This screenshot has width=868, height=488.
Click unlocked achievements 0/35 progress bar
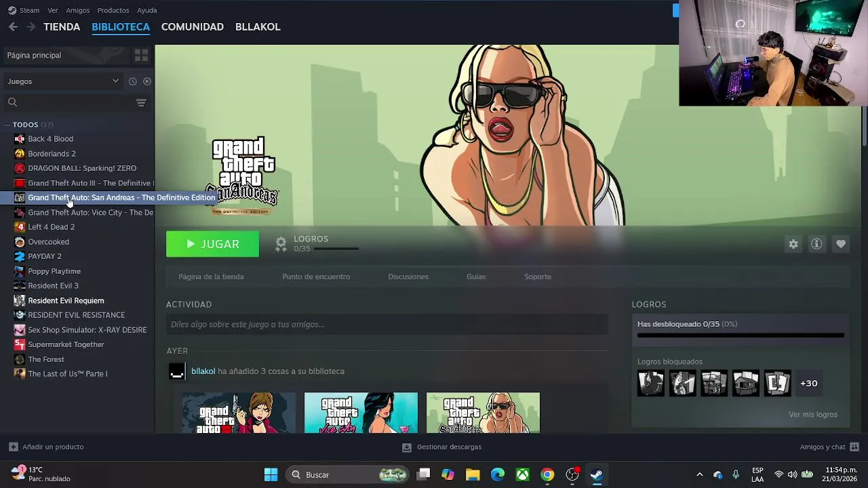pos(741,335)
